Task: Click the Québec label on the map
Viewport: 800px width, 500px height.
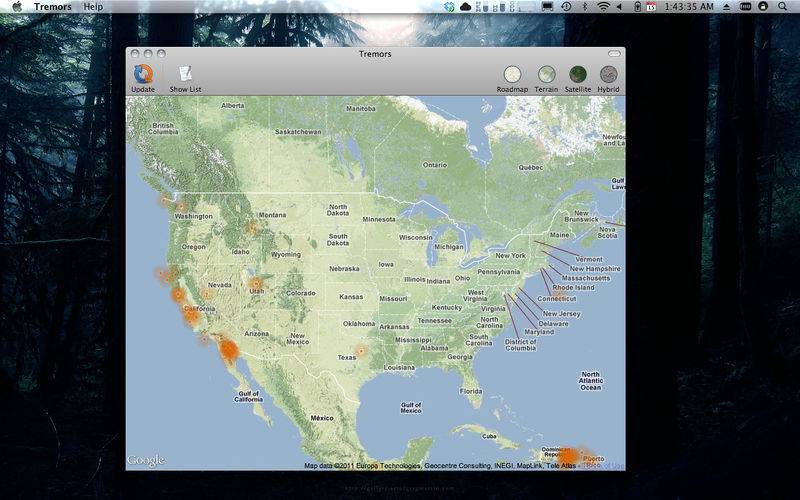Action: click(x=531, y=167)
